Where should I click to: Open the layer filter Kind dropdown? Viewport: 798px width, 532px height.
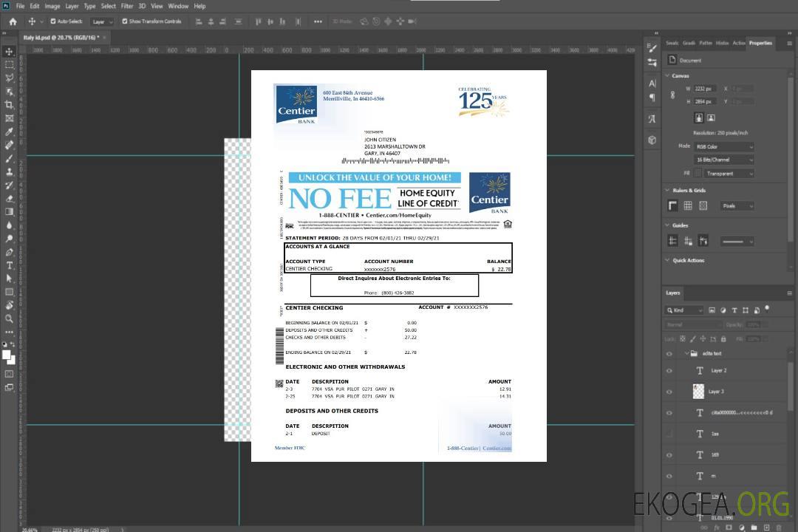coord(684,310)
